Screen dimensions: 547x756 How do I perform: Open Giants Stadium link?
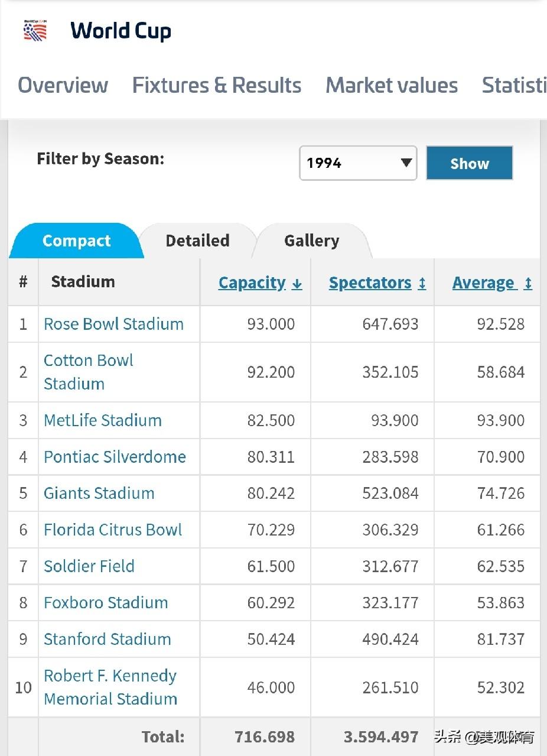click(x=99, y=493)
